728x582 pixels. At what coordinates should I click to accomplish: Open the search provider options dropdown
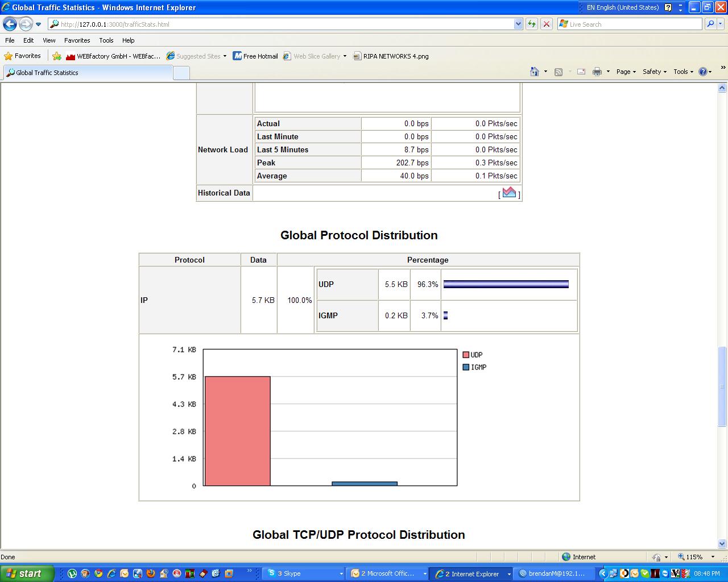point(721,24)
